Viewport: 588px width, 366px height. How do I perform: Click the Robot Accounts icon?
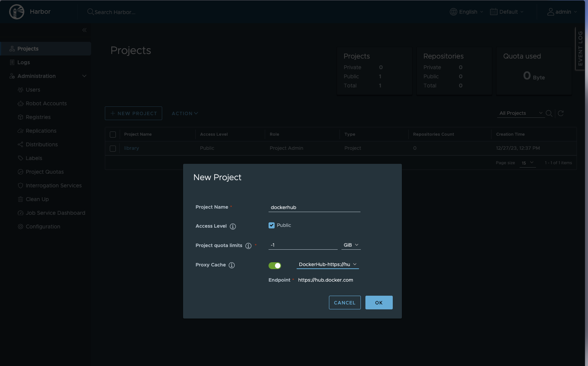pyautogui.click(x=21, y=103)
